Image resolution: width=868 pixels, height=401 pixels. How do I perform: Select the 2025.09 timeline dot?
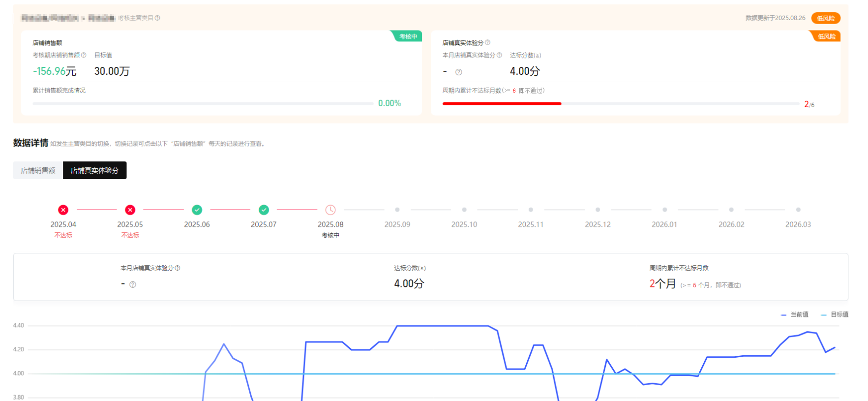(397, 210)
